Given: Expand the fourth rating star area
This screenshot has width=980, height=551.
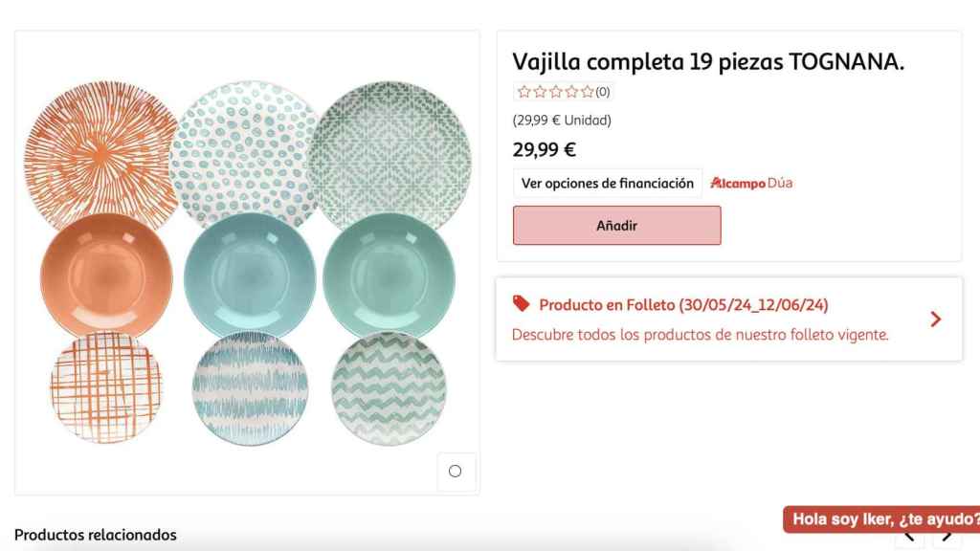Looking at the screenshot, I should click(571, 92).
